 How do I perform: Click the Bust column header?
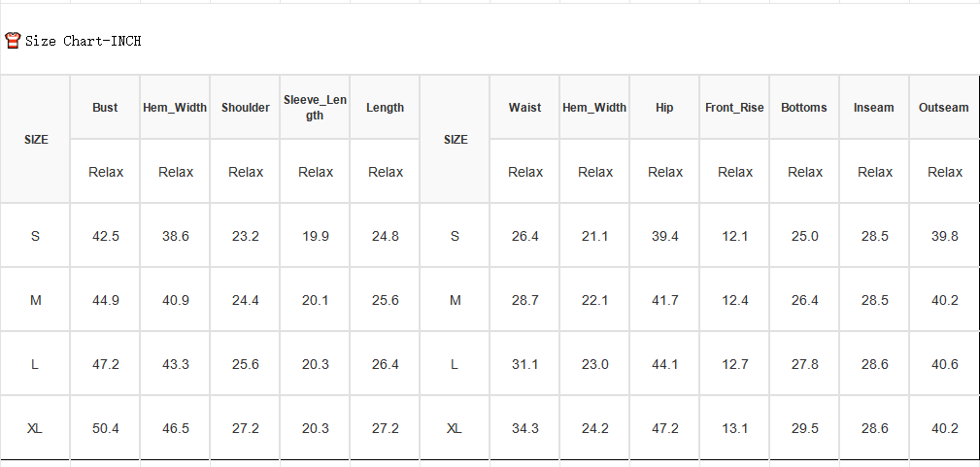coord(105,108)
